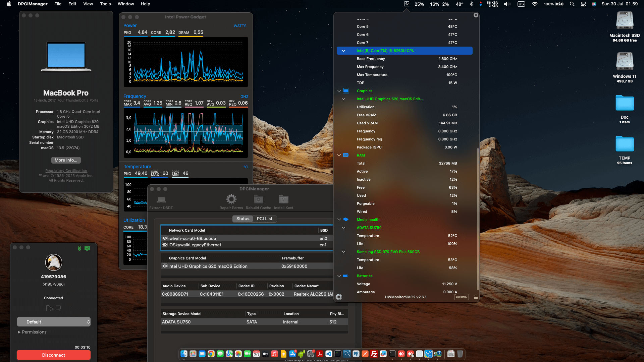
Task: Click Realtek ALC256 codec name cell
Action: pos(313,294)
